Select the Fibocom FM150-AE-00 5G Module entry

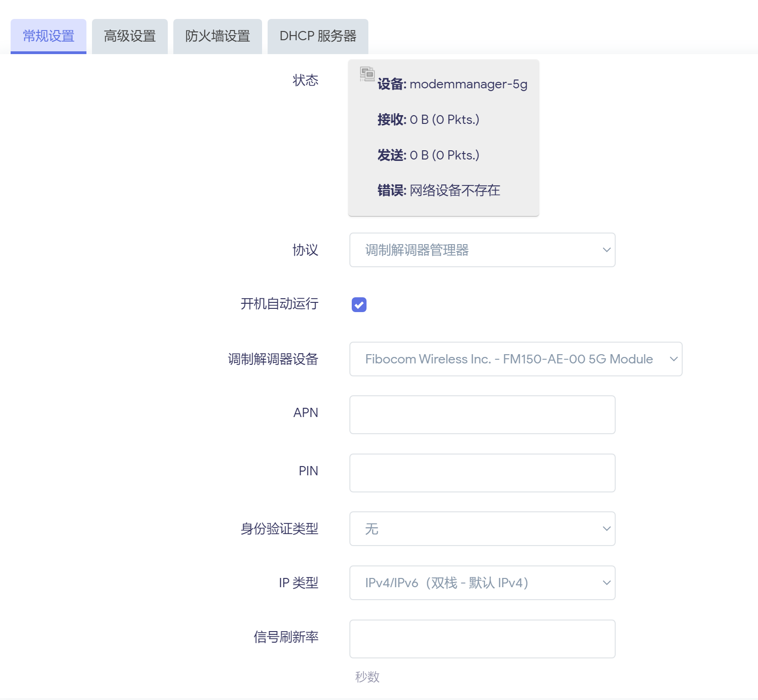508,359
